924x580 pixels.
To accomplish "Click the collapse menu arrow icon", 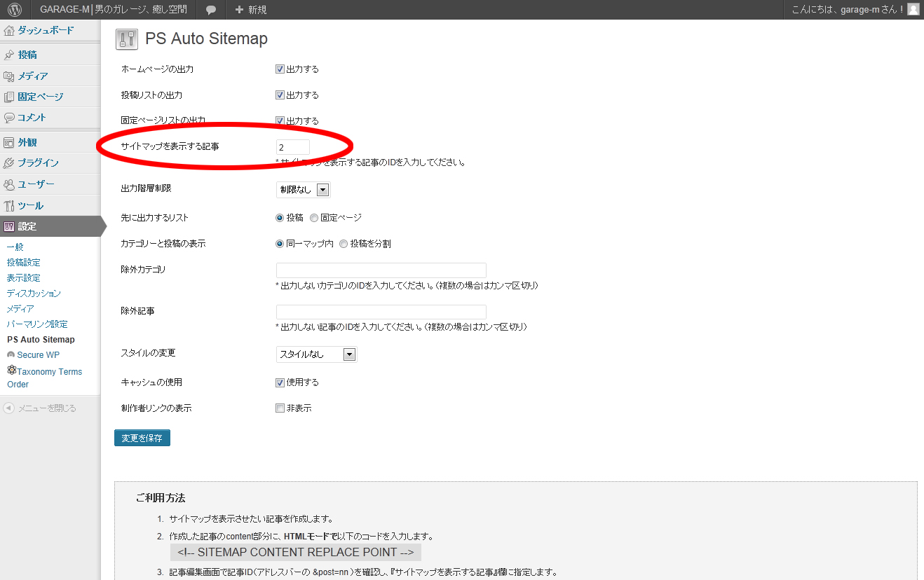I will pos(8,408).
